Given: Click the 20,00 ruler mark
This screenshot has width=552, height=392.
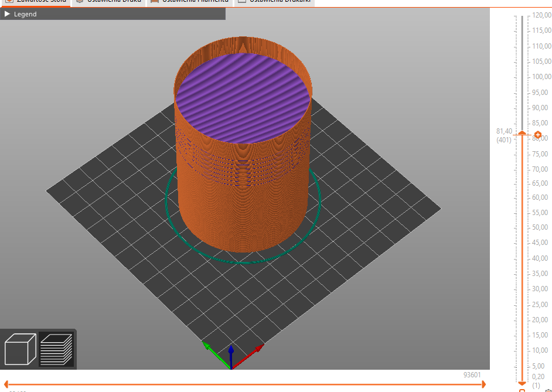Looking at the screenshot, I should [540, 319].
